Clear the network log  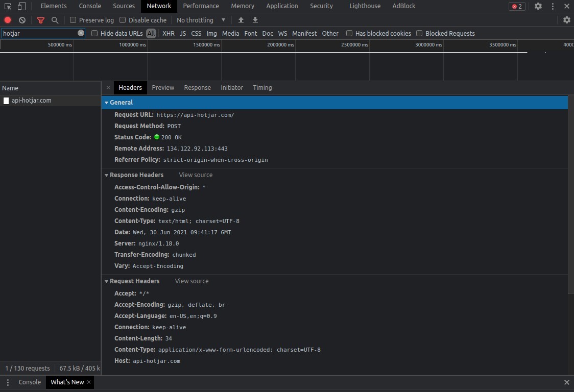(x=22, y=20)
